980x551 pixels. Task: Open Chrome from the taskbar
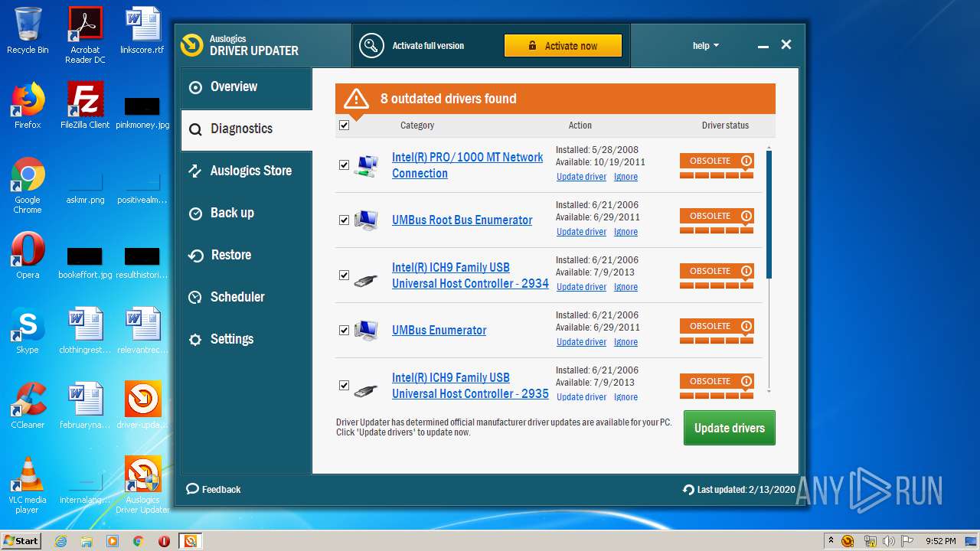(x=138, y=541)
